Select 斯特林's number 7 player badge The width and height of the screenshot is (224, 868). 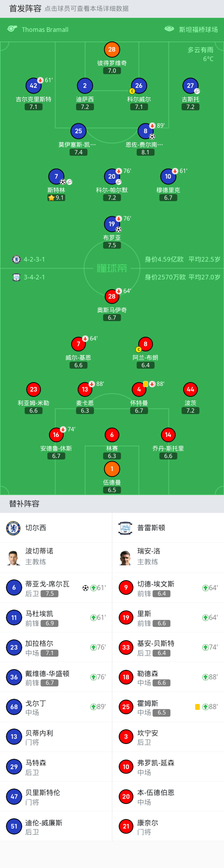tap(56, 176)
